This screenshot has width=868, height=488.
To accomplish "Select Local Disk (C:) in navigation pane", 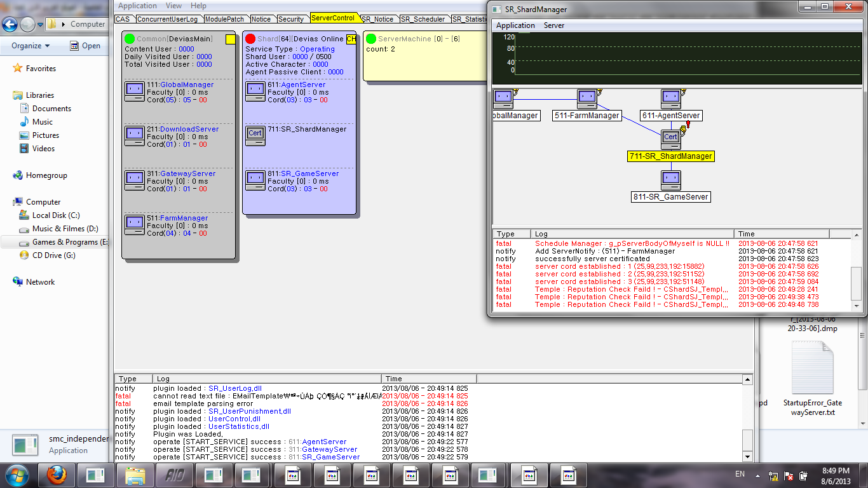I will point(56,215).
